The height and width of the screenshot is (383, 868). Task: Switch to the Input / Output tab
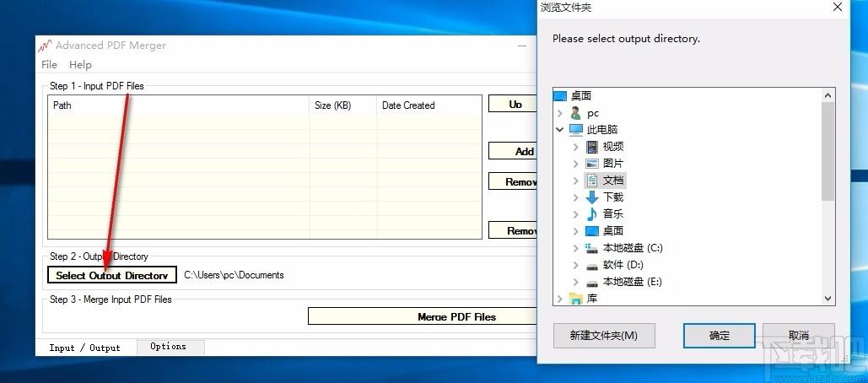[84, 348]
